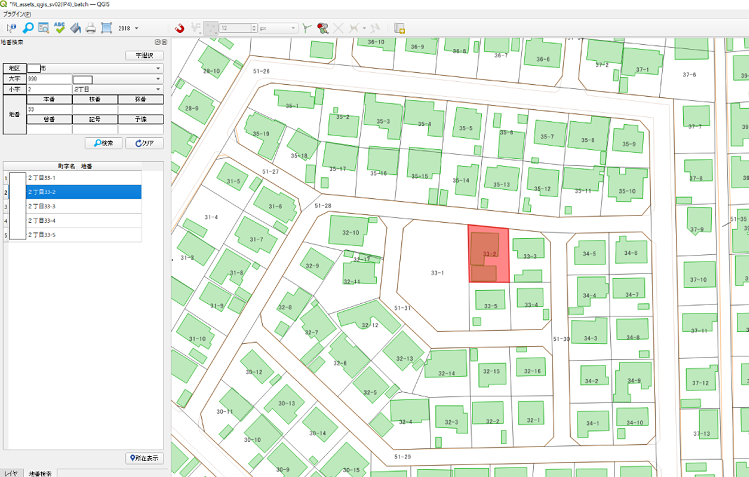Click the blue frame extent icon

(106, 28)
